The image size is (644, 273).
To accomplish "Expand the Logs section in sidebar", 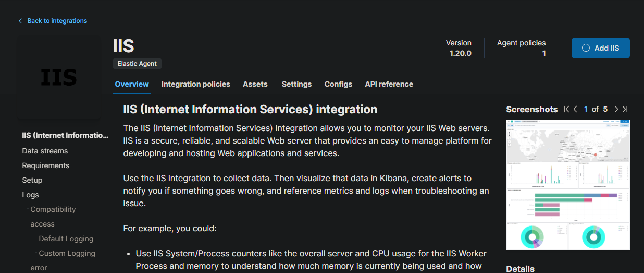I will point(30,195).
